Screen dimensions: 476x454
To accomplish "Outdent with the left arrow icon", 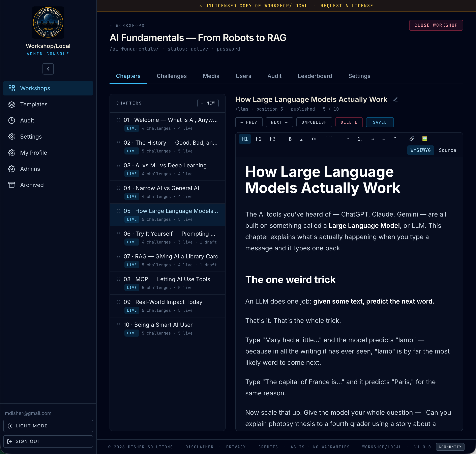I will (384, 139).
